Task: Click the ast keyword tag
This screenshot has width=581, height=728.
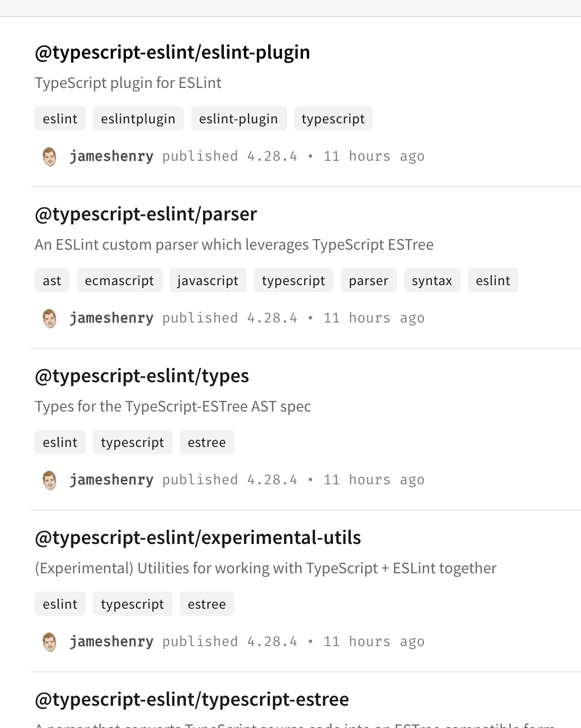Action: point(52,281)
